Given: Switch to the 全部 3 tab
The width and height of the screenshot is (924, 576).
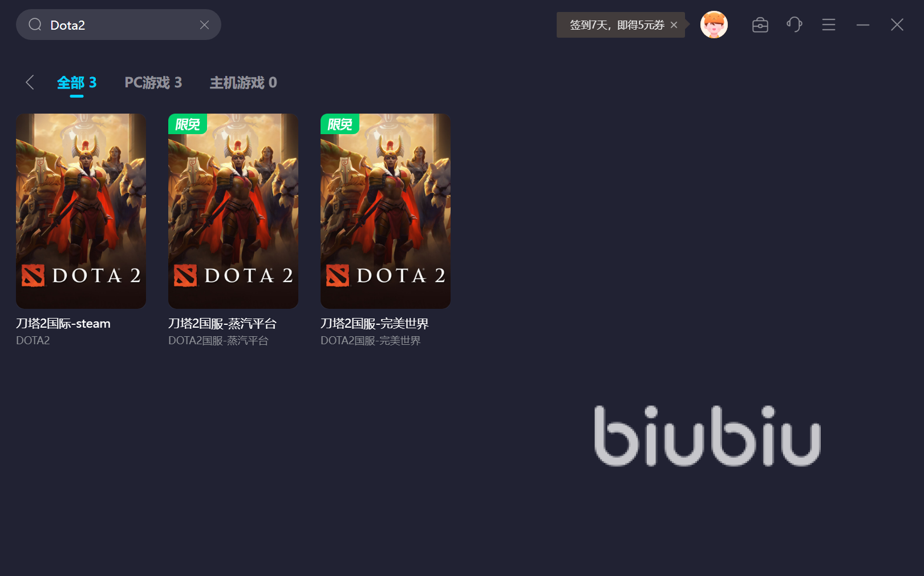Looking at the screenshot, I should click(x=77, y=83).
